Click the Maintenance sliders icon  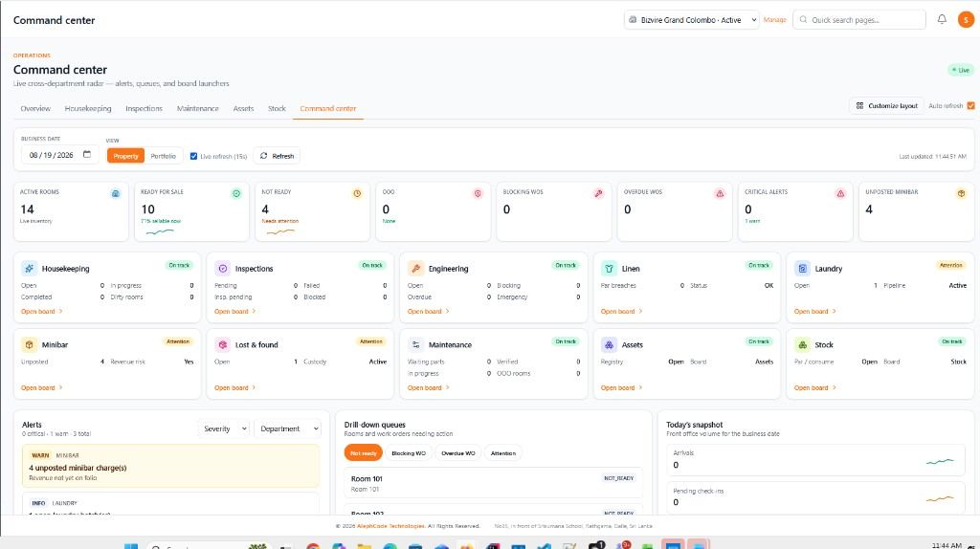415,344
